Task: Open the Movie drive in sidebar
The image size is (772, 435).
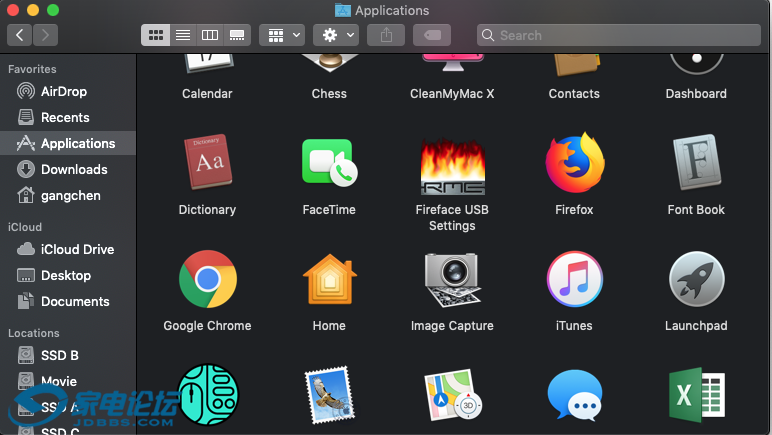Action: click(x=68, y=381)
